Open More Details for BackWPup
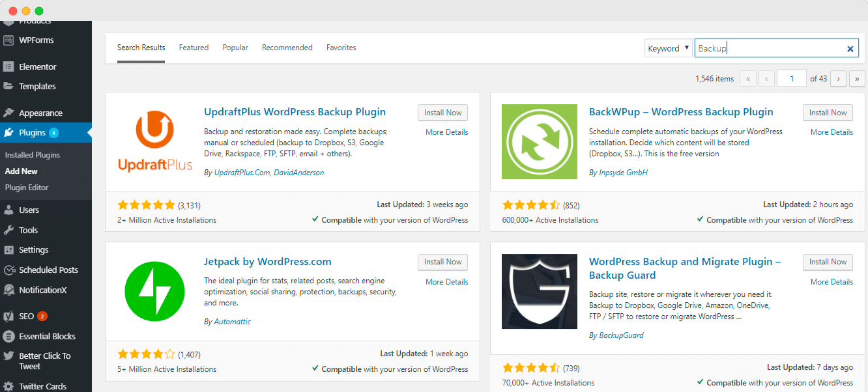 (x=832, y=132)
